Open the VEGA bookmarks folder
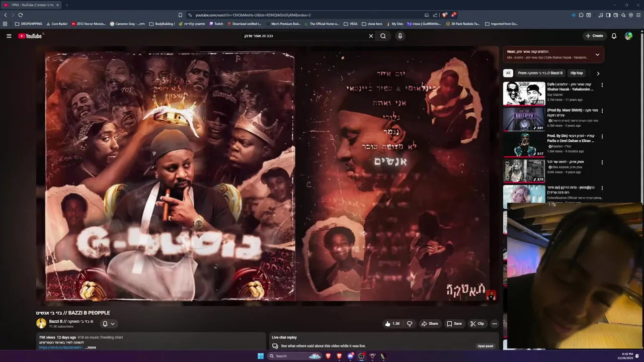The height and width of the screenshot is (362, 644). (x=351, y=24)
